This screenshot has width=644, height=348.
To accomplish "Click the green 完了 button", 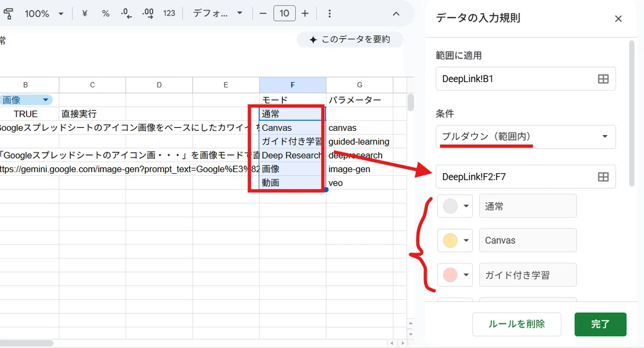I will [x=601, y=324].
